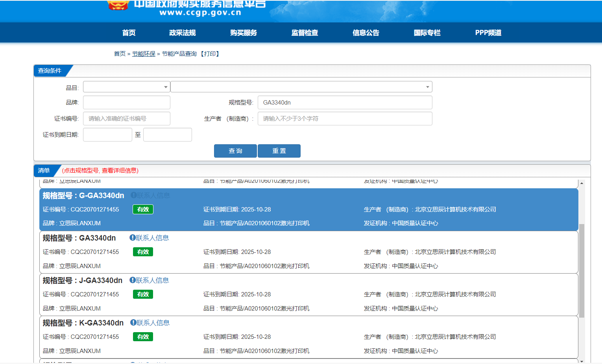Viewport: 602px width, 364px height.
Task: Click 有效 status badge in G-GA3340dn row
Action: click(143, 210)
